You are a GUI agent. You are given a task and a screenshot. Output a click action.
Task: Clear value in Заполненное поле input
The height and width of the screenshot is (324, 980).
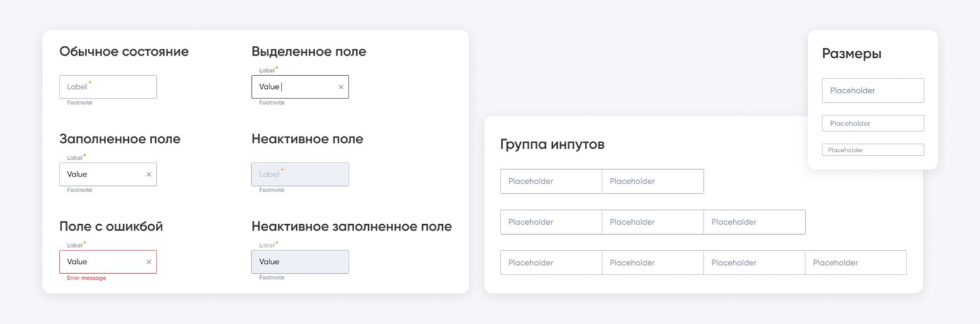tap(149, 175)
